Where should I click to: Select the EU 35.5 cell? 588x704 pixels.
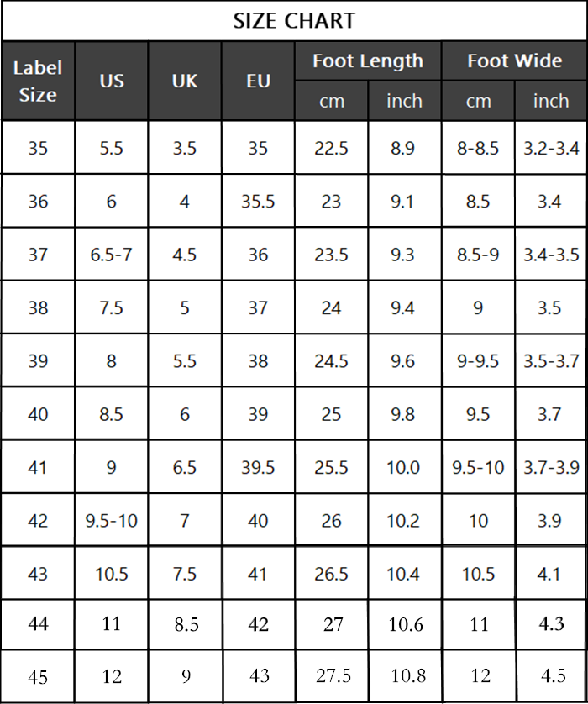(258, 202)
